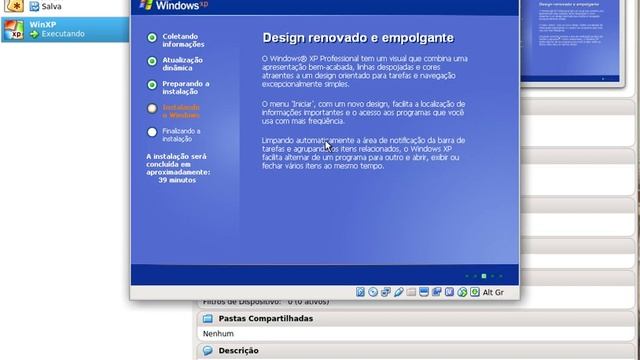The height and width of the screenshot is (360, 640).
Task: Click the 'Salva' status text
Action: [x=51, y=7]
